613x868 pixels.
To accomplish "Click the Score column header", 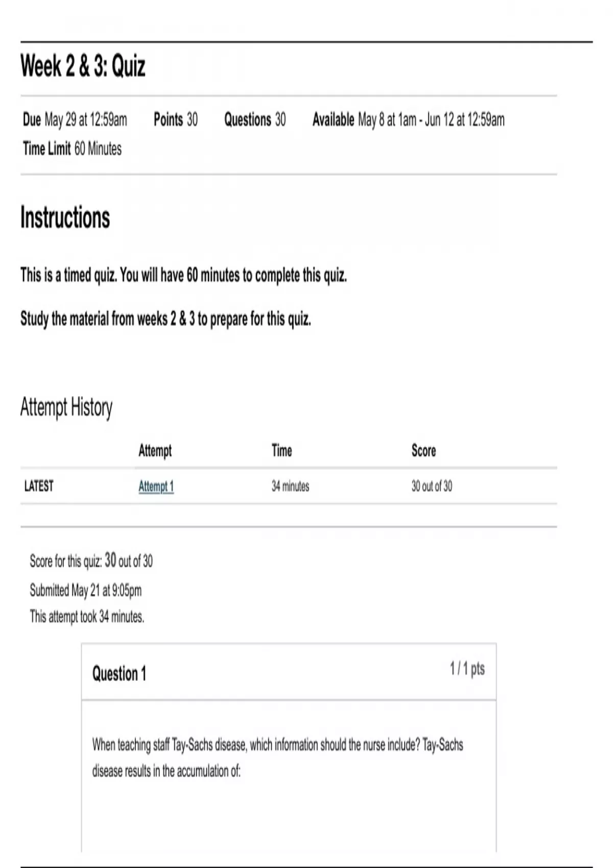I will coord(424,450).
